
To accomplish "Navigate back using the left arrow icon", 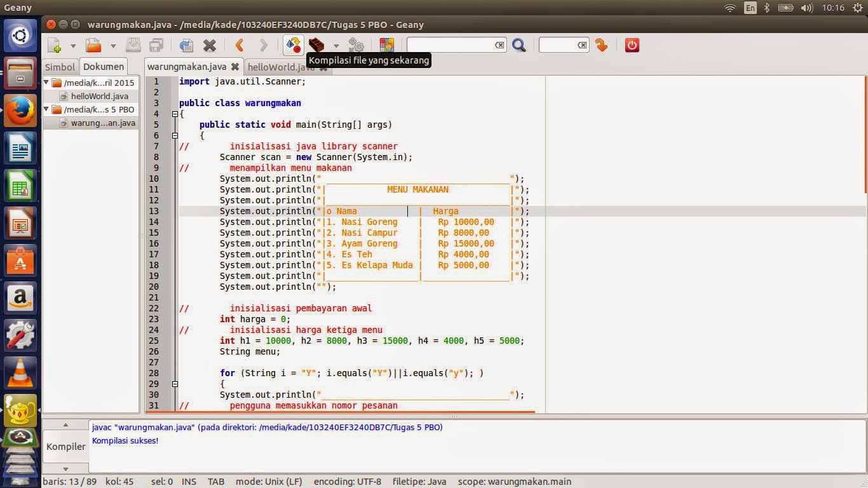I will [x=240, y=45].
